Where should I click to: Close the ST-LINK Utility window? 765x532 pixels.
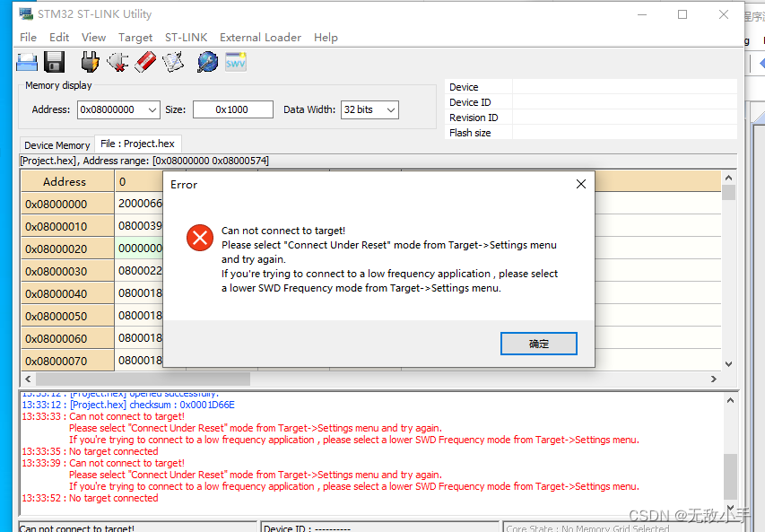[724, 14]
